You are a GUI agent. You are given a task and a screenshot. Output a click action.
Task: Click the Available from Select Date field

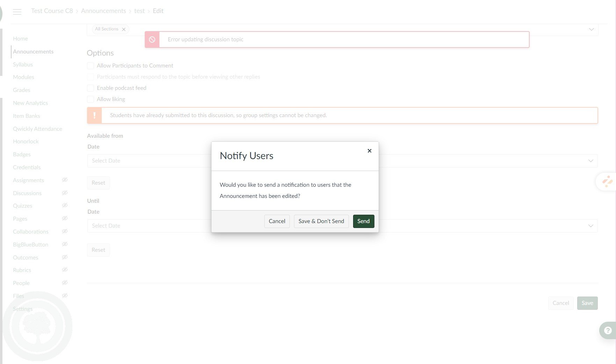342,161
